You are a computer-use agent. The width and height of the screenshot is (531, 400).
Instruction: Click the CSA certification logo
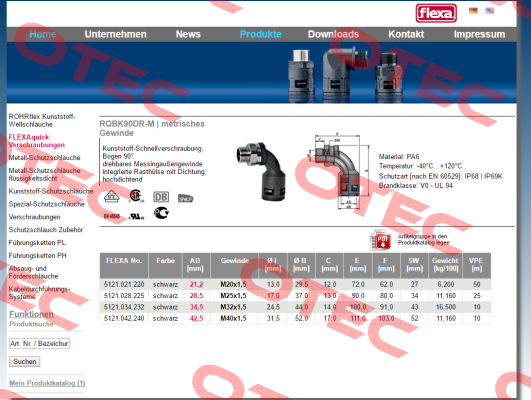click(x=136, y=196)
